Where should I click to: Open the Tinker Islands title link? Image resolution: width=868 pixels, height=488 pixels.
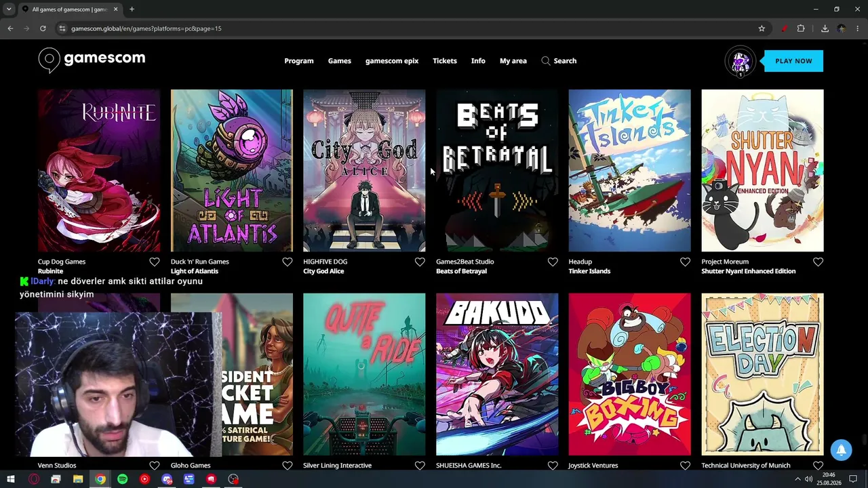point(589,271)
